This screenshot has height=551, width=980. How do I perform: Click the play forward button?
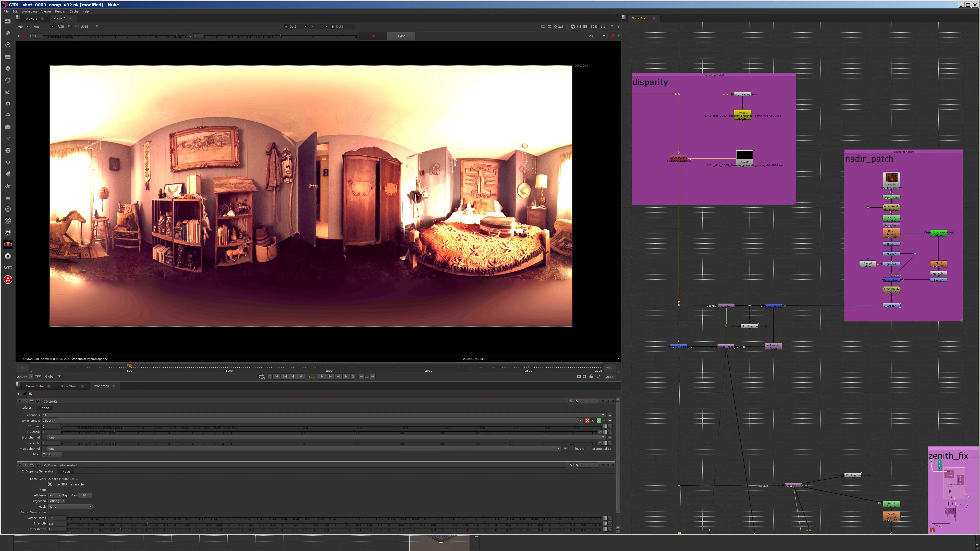coord(322,377)
